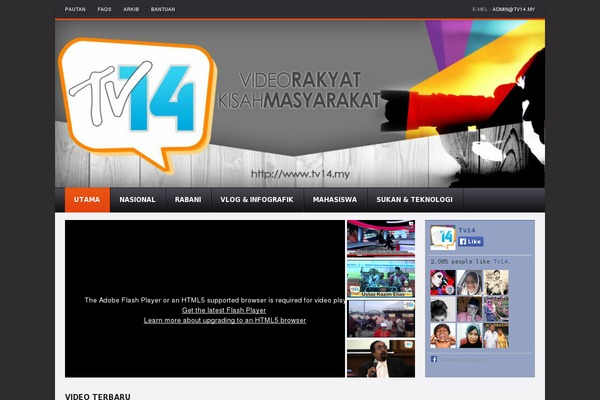
Task: Click the http://www.tv14.my URL in banner
Action: click(x=300, y=174)
